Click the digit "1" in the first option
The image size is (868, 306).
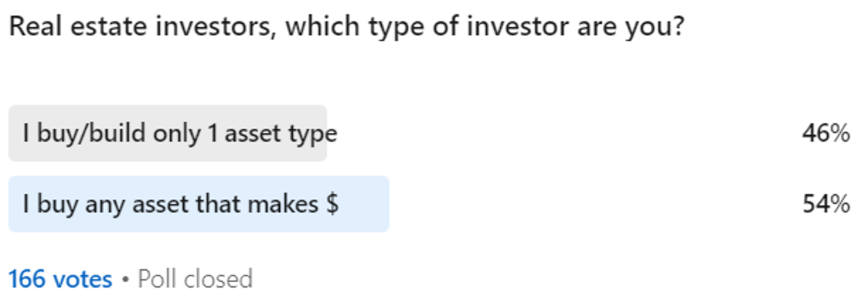click(213, 134)
